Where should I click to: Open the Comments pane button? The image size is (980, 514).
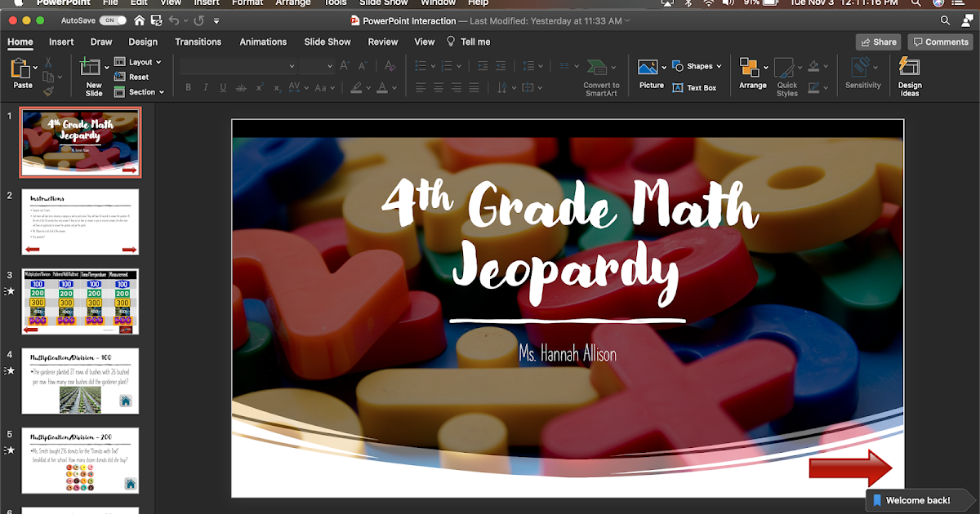coord(941,42)
